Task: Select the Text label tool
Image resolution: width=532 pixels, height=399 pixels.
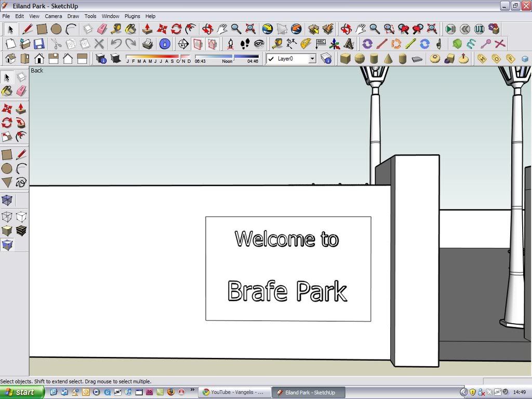Action: [x=320, y=44]
